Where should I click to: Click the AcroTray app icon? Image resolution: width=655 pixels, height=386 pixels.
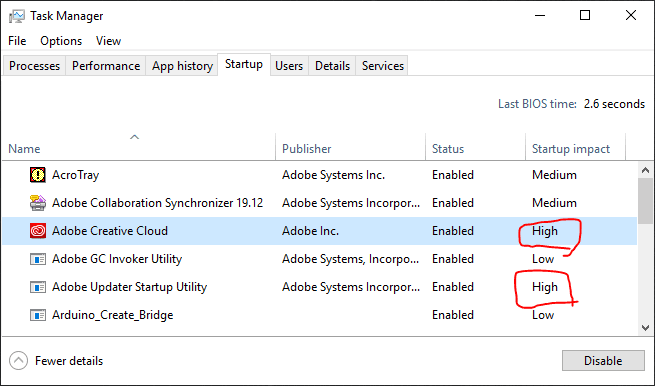38,175
